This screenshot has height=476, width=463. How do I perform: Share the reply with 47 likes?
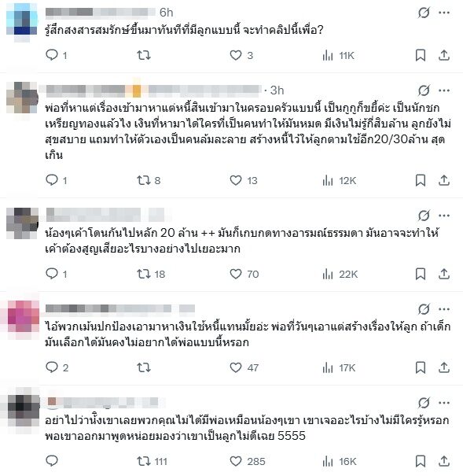[x=444, y=367]
